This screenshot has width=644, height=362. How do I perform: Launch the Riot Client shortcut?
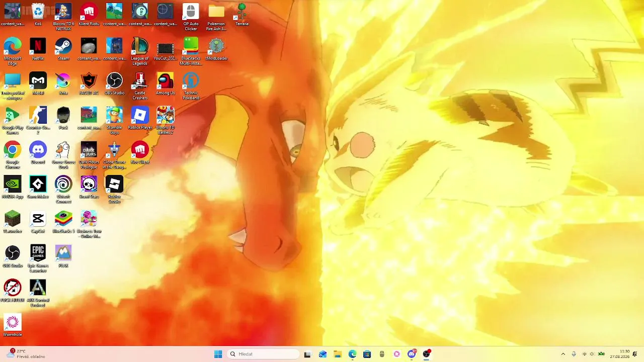click(140, 153)
